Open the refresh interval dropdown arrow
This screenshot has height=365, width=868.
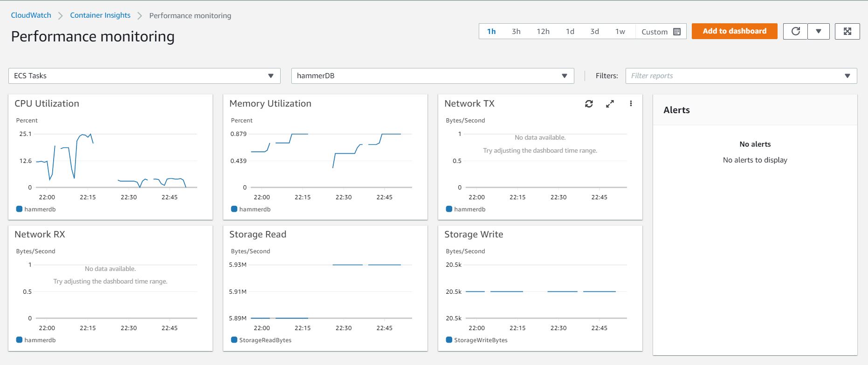(x=818, y=31)
